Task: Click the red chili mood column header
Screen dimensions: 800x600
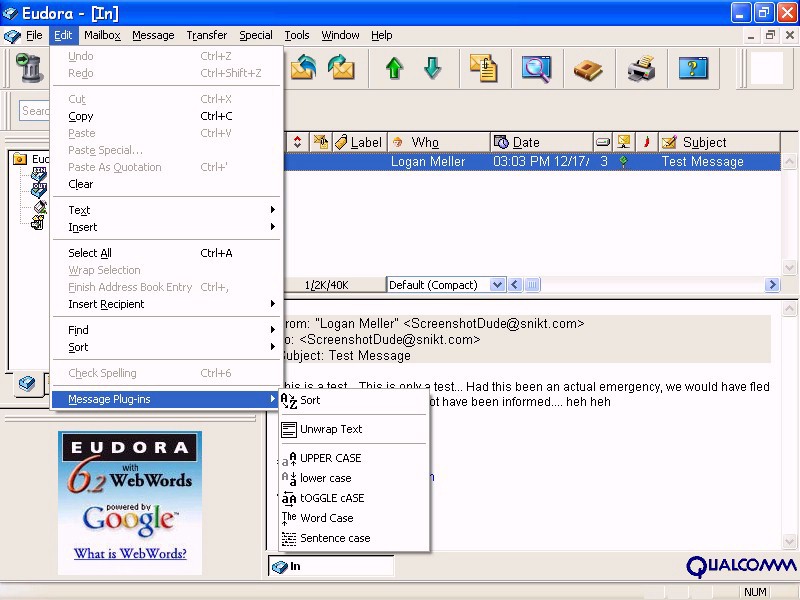Action: pos(646,142)
